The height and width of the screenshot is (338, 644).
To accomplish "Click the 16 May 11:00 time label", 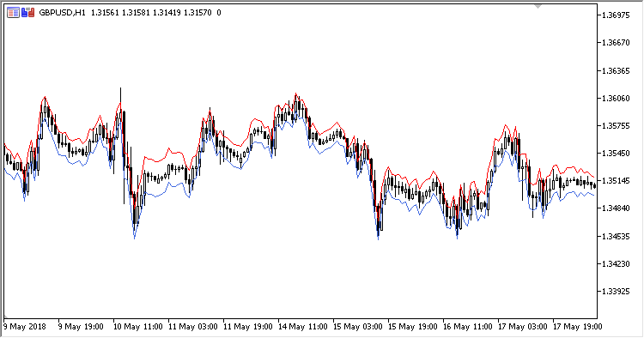I will (468, 327).
